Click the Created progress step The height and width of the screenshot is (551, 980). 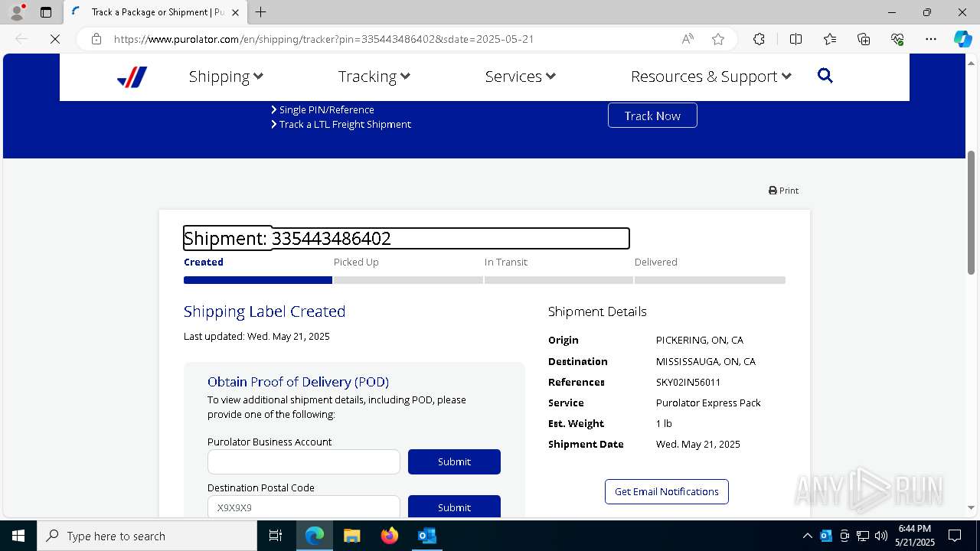coord(204,262)
